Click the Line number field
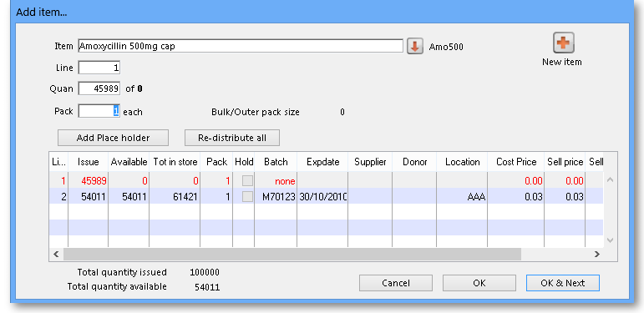 click(x=99, y=68)
